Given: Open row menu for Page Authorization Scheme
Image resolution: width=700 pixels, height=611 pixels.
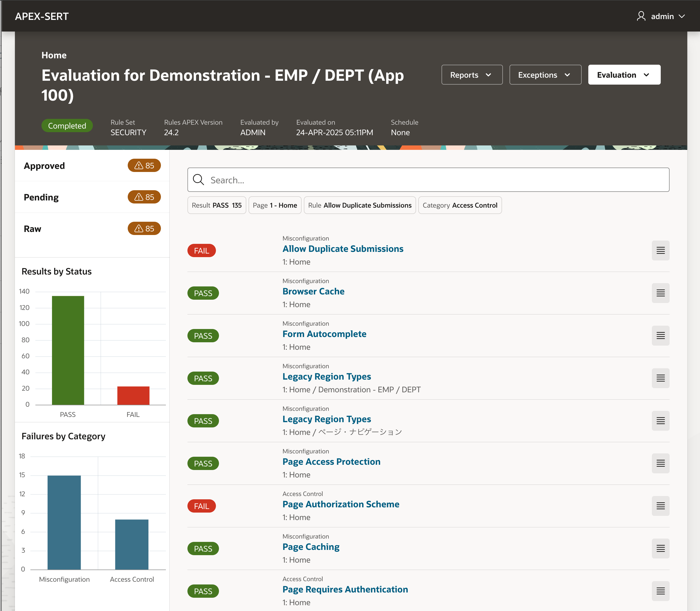Looking at the screenshot, I should [x=660, y=506].
